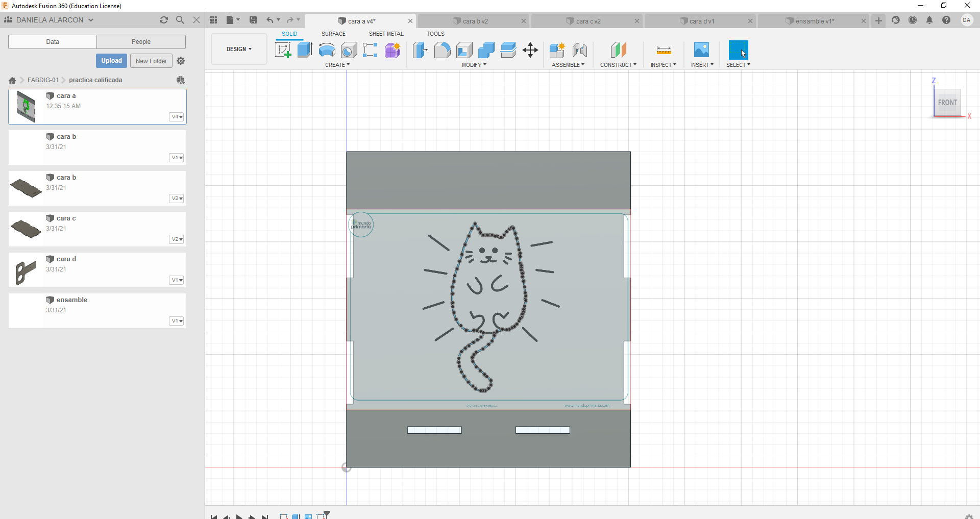Viewport: 980px width, 519px height.
Task: Activate the Select tool icon
Action: [738, 50]
